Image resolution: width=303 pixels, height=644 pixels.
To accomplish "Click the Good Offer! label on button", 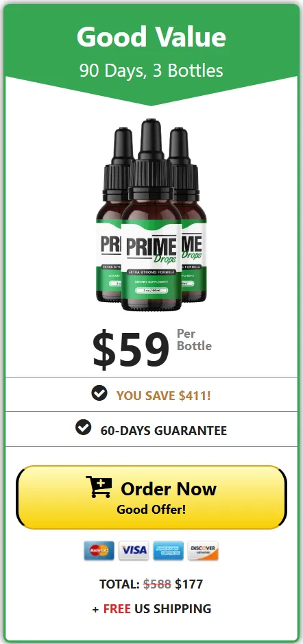I will pyautogui.click(x=151, y=509).
